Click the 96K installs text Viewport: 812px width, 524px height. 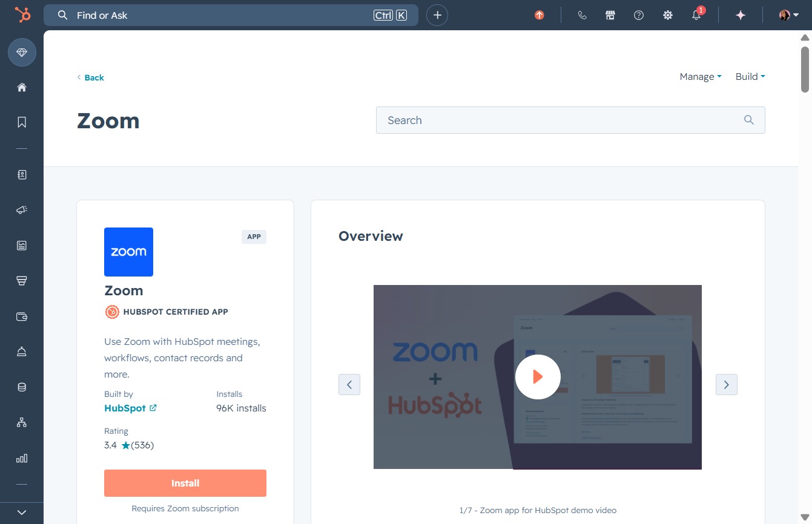coord(241,408)
